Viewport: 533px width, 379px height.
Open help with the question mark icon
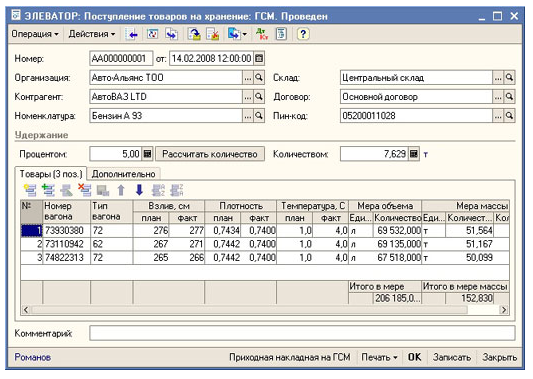click(303, 34)
